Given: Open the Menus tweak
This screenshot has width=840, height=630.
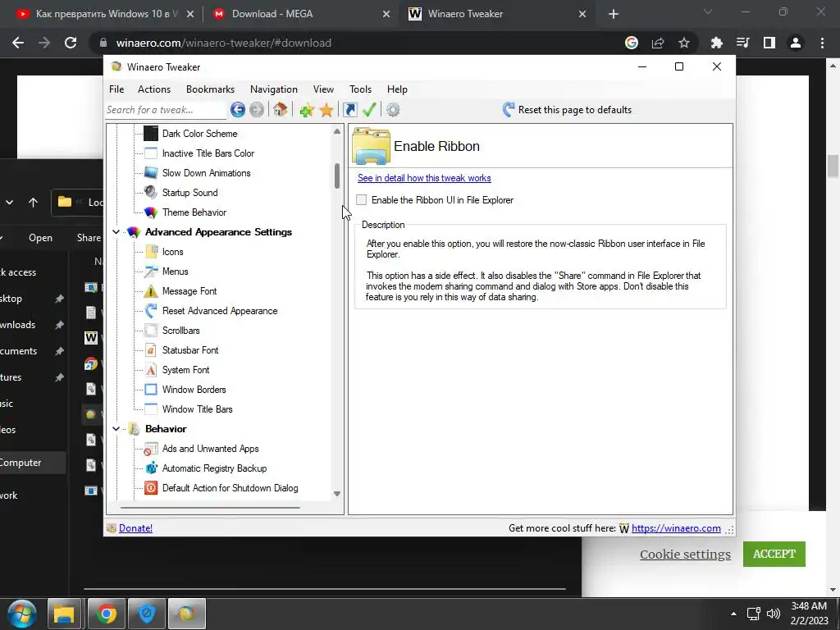Looking at the screenshot, I should pos(176,271).
